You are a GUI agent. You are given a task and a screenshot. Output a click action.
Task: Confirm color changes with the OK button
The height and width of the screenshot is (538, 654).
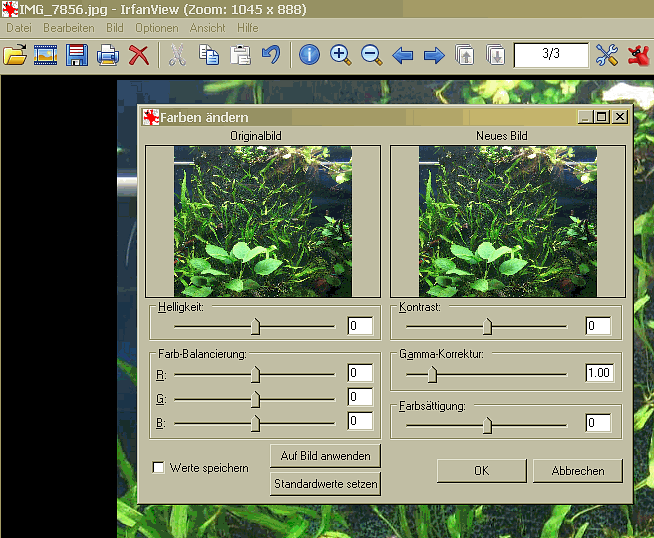point(481,470)
